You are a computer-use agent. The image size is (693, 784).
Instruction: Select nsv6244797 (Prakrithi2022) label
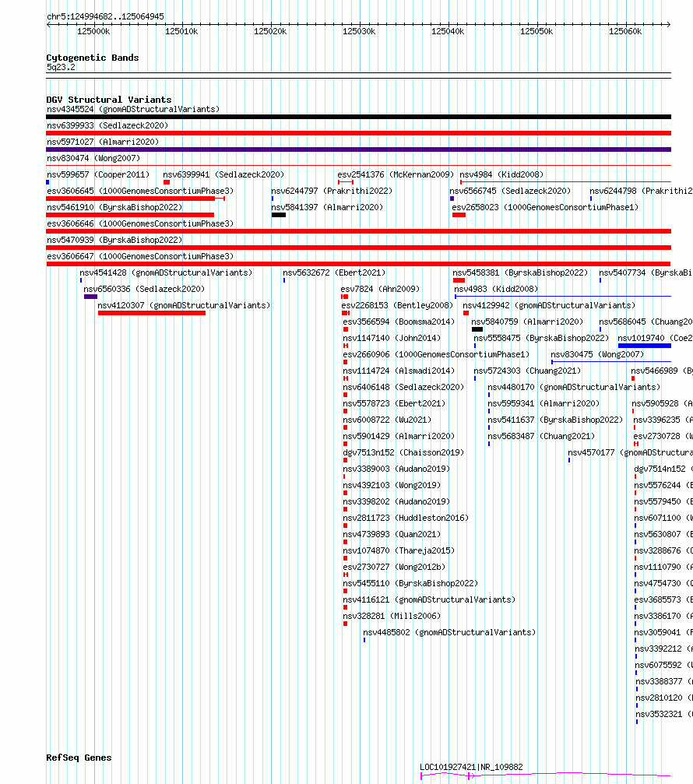pos(332,191)
